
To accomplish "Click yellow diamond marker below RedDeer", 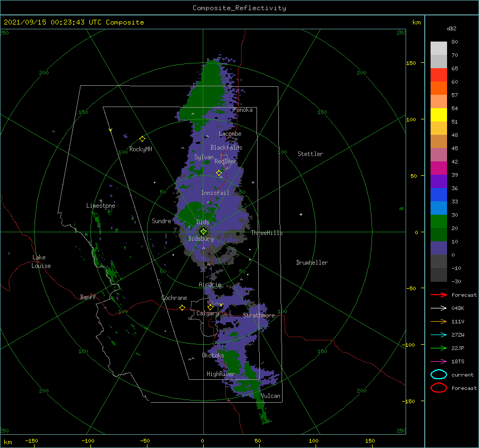I will coord(219,173).
